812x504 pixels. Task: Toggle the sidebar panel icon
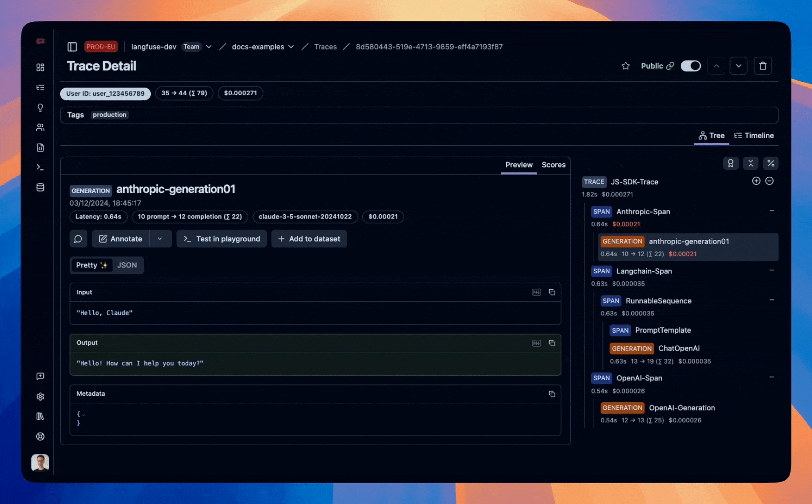point(72,47)
